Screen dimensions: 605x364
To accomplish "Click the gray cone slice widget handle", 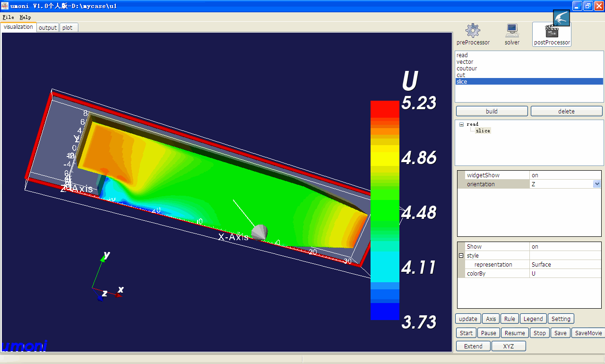I will [x=259, y=232].
